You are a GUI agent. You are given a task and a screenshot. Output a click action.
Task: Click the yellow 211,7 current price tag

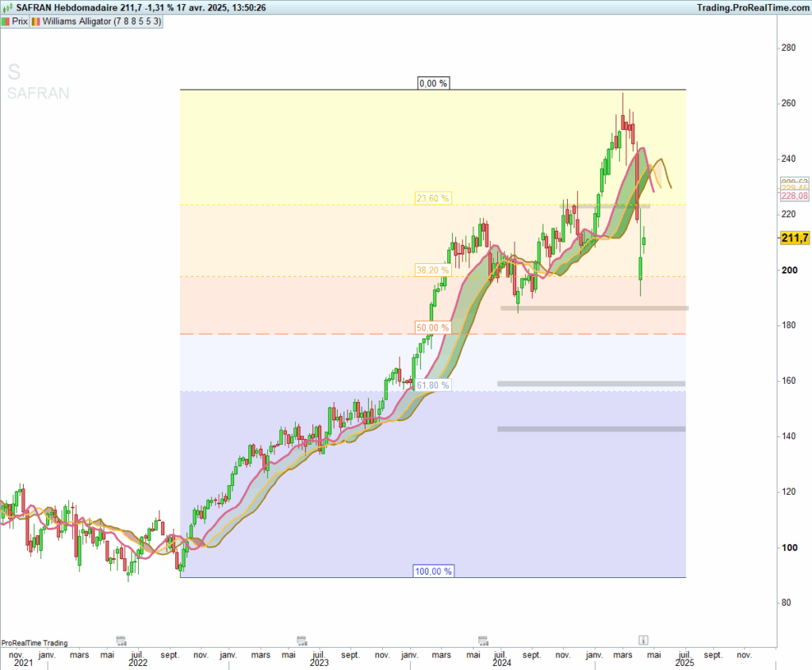tap(795, 238)
